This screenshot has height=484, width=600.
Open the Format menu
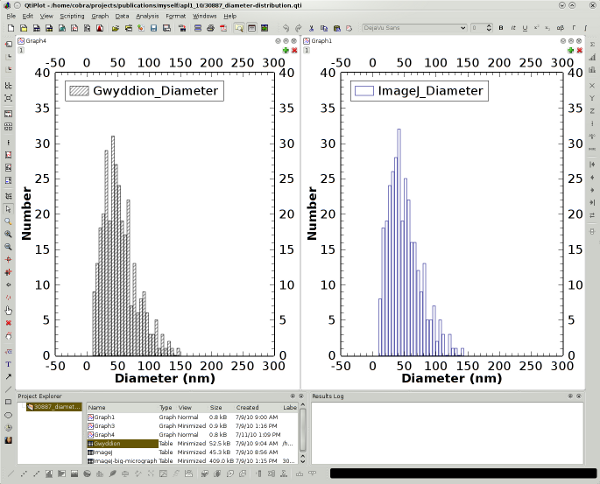pos(176,16)
